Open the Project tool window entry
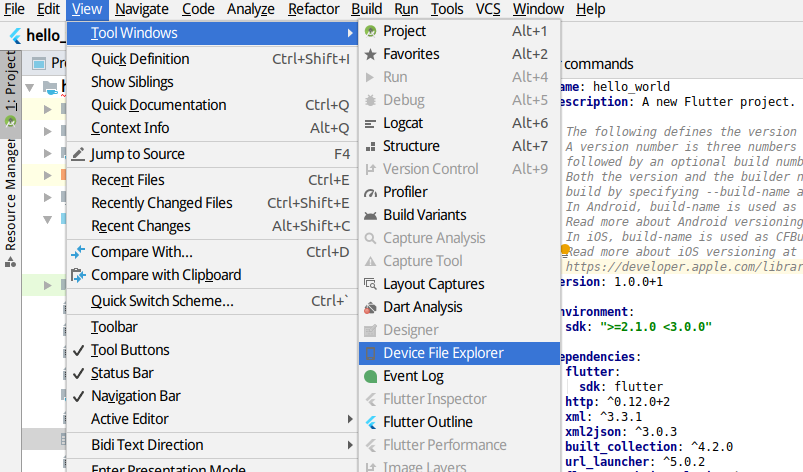Screen dimensions: 803x472 coord(404,31)
